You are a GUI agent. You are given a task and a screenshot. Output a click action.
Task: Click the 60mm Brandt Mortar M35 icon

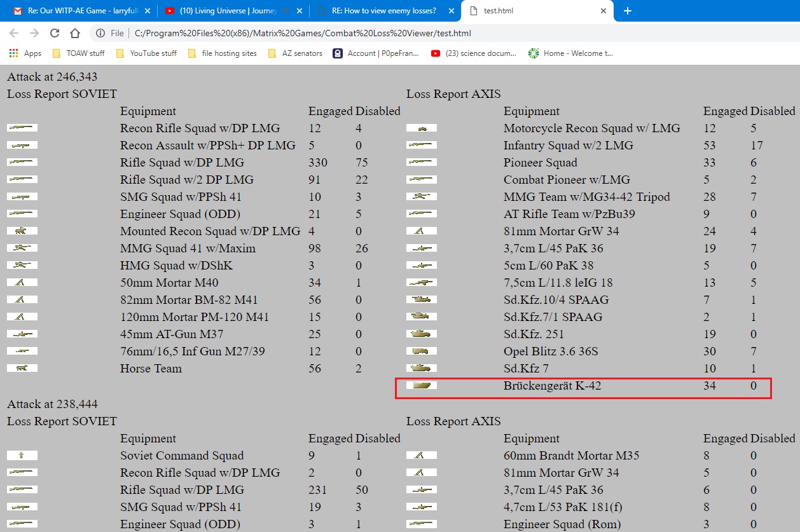coord(422,455)
